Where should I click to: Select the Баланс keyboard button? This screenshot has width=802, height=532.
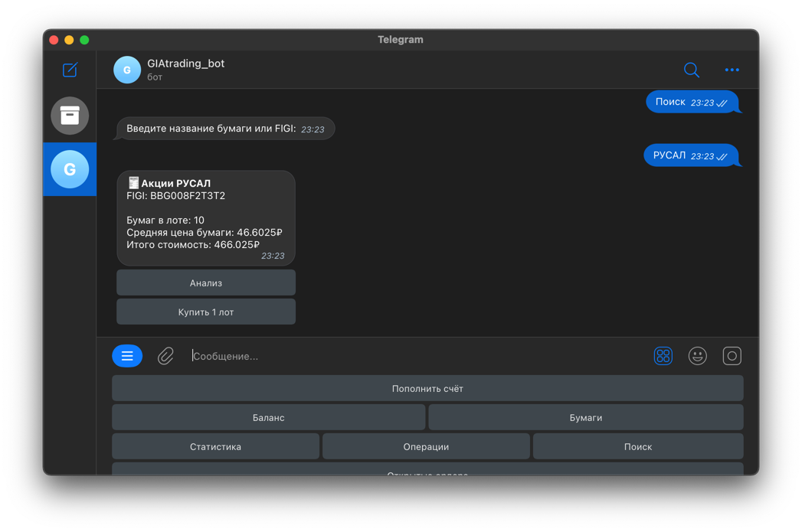tap(269, 417)
